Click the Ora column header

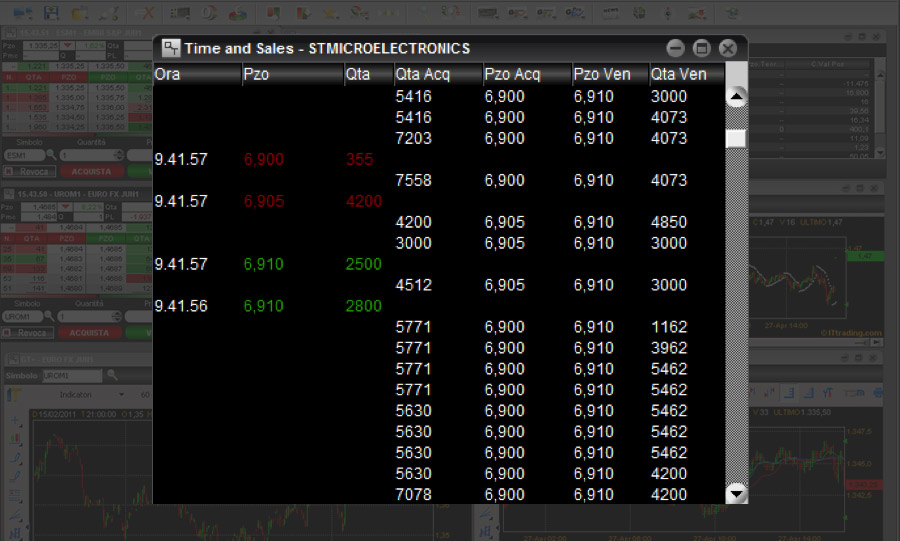[x=197, y=74]
